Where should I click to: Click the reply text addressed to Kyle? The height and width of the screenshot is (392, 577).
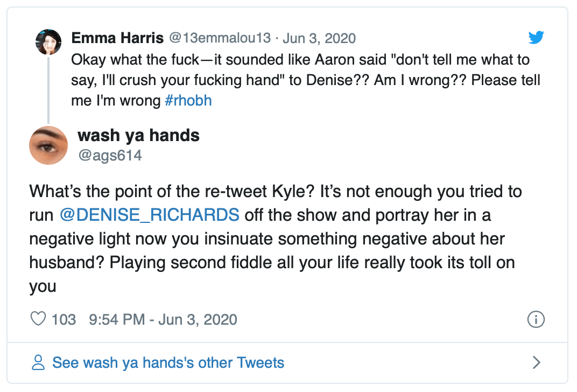(x=275, y=239)
